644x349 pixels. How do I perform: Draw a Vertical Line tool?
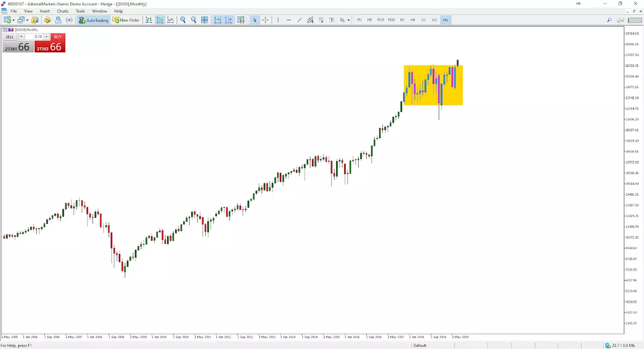pos(278,20)
